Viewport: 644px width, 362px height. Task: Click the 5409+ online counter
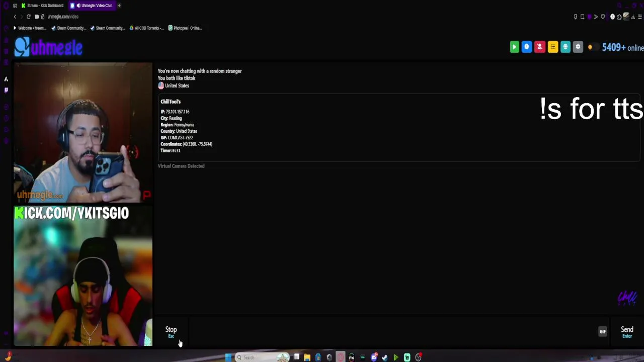coord(623,47)
